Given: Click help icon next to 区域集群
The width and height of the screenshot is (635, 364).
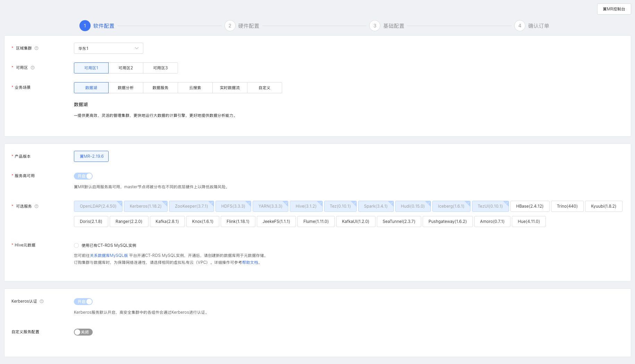Looking at the screenshot, I should click(x=36, y=48).
